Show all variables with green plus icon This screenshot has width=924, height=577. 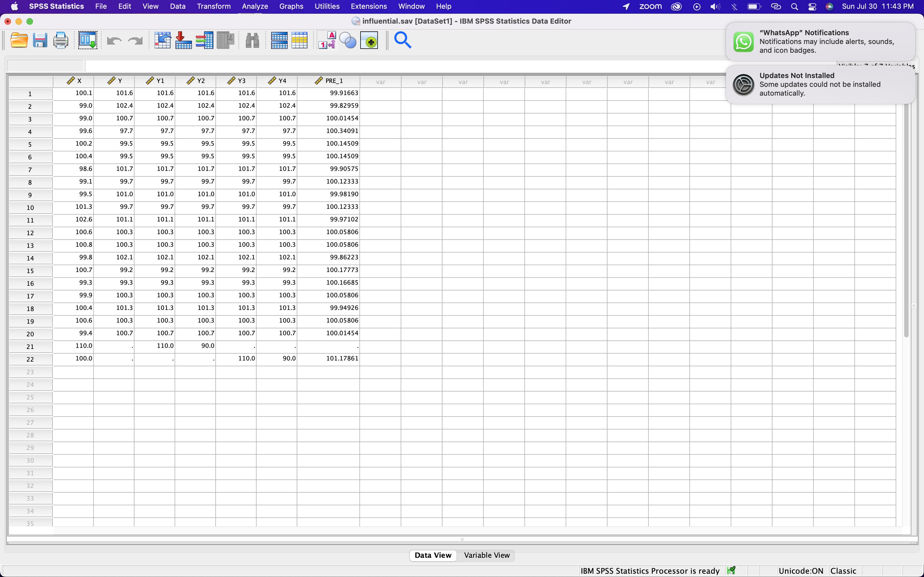click(369, 40)
